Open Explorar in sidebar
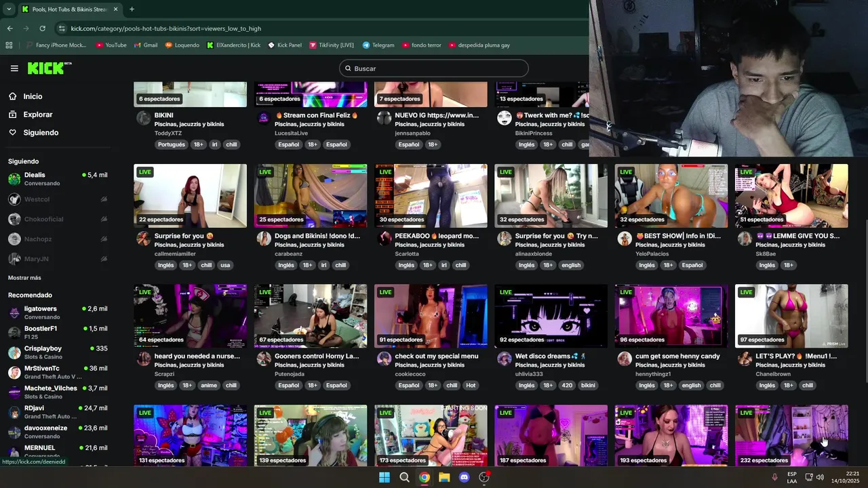The height and width of the screenshot is (488, 868). tap(37, 115)
